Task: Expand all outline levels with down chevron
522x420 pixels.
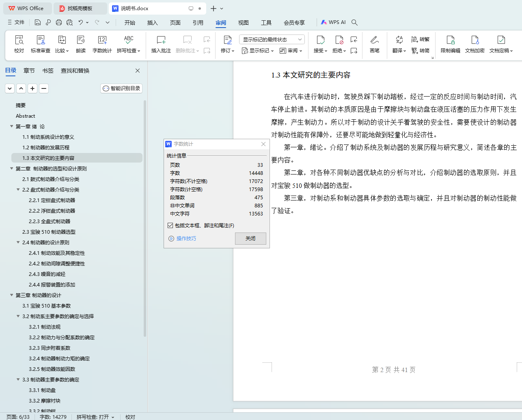Action: pos(10,88)
